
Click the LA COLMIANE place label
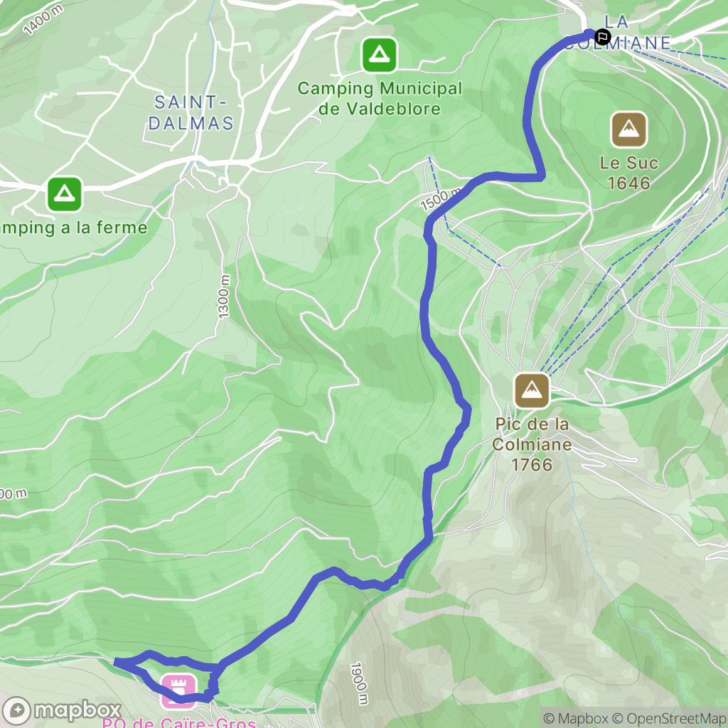(618, 33)
